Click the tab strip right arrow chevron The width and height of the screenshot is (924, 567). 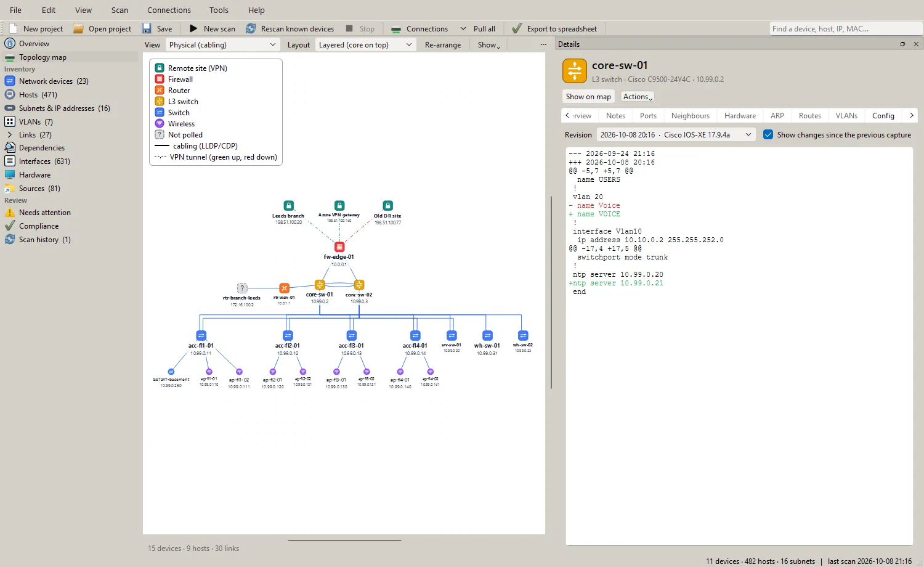pyautogui.click(x=912, y=115)
